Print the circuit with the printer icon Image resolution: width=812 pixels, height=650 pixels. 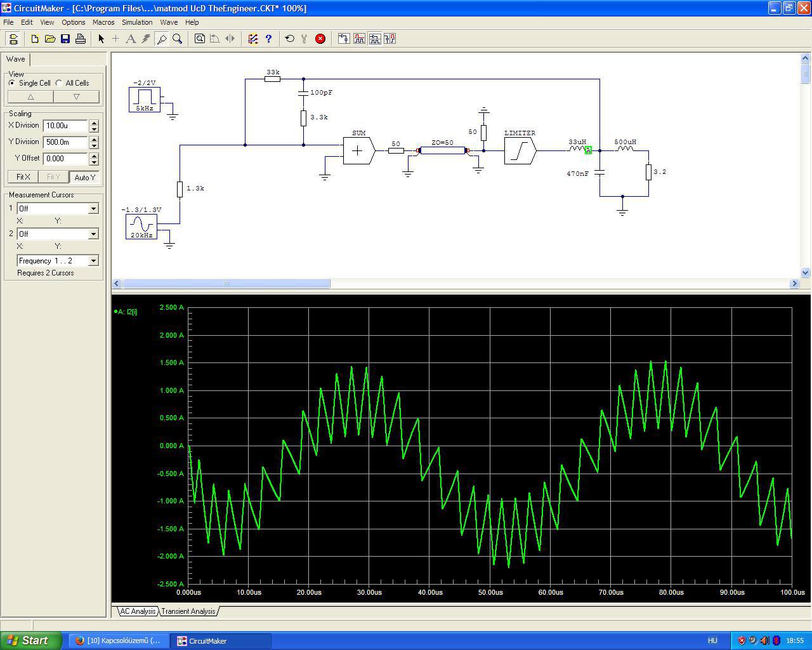(81, 39)
